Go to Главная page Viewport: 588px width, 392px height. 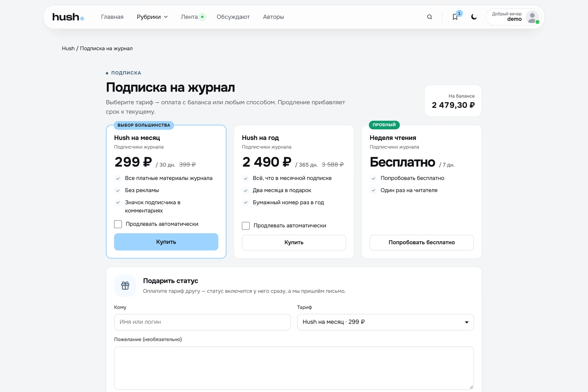(x=112, y=17)
